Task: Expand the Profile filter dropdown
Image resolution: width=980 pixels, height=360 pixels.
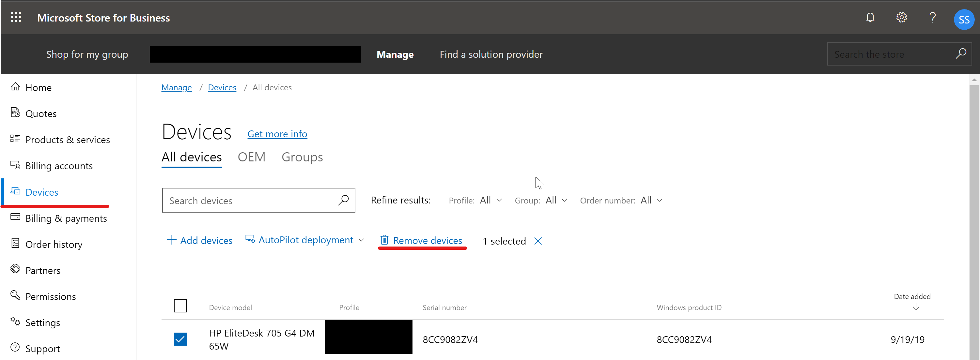Action: pos(491,200)
